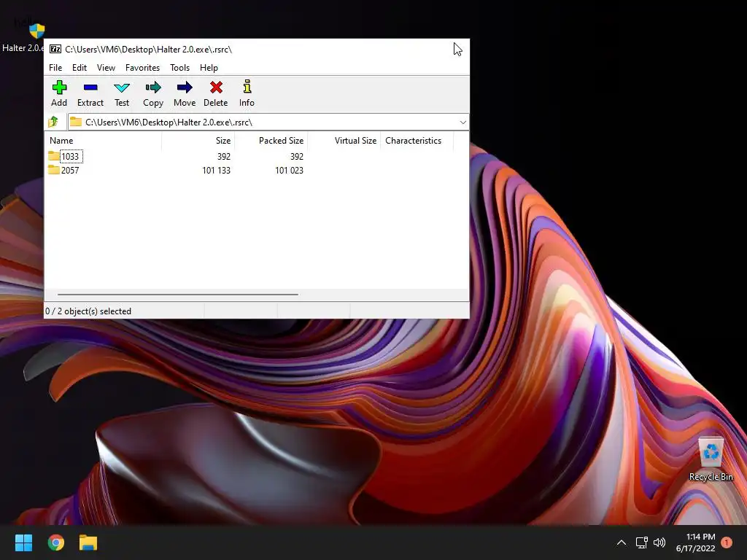Click packed size value 101 023

pos(289,170)
